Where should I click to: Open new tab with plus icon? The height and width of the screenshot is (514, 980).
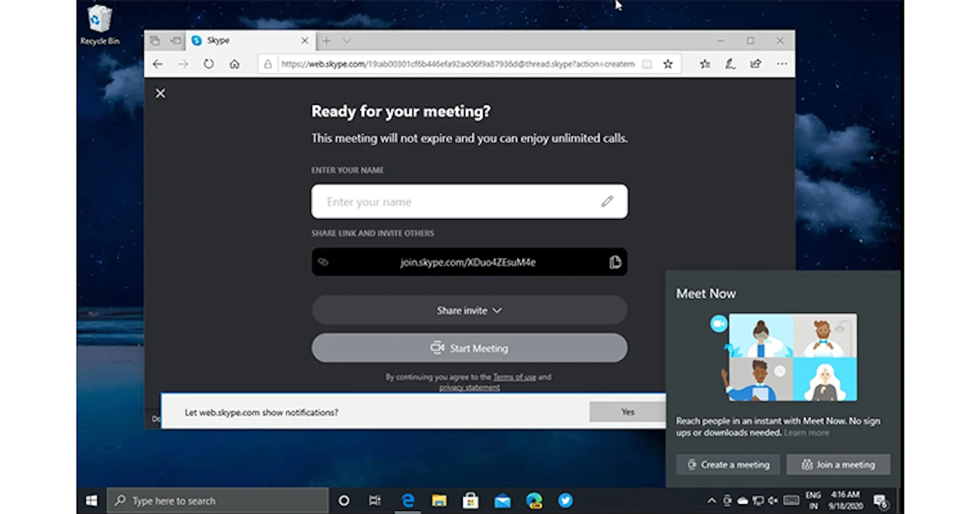tap(326, 41)
